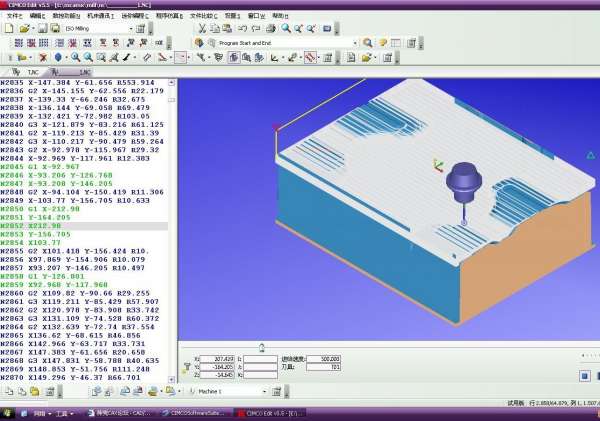Click the NC-Assistant search magnifier beside macro list

tap(367, 43)
